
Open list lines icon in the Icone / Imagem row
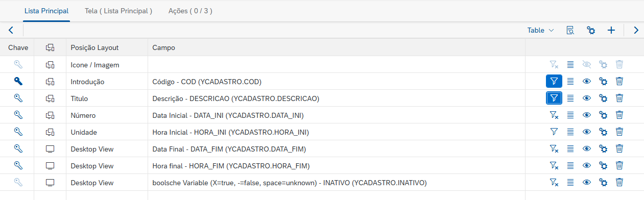570,64
